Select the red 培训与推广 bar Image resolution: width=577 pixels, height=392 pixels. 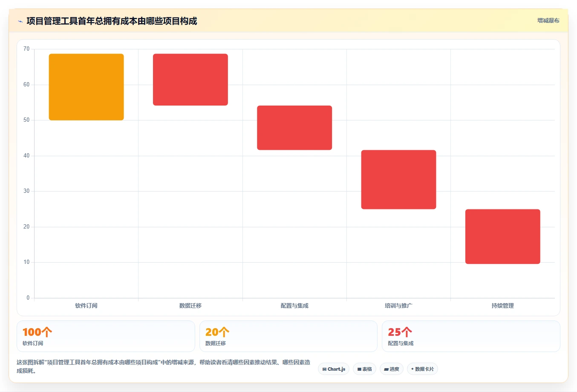coord(398,180)
